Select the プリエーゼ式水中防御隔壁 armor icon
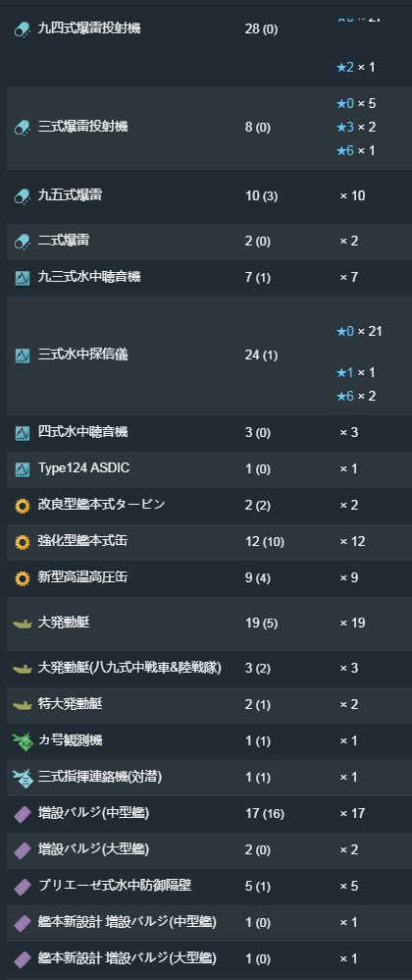The width and height of the screenshot is (412, 980). point(22,887)
